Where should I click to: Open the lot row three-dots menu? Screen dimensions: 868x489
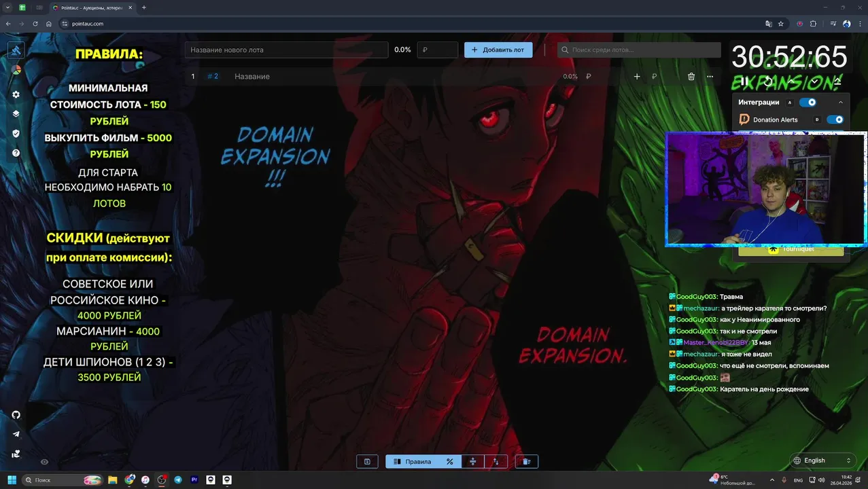[x=710, y=77]
